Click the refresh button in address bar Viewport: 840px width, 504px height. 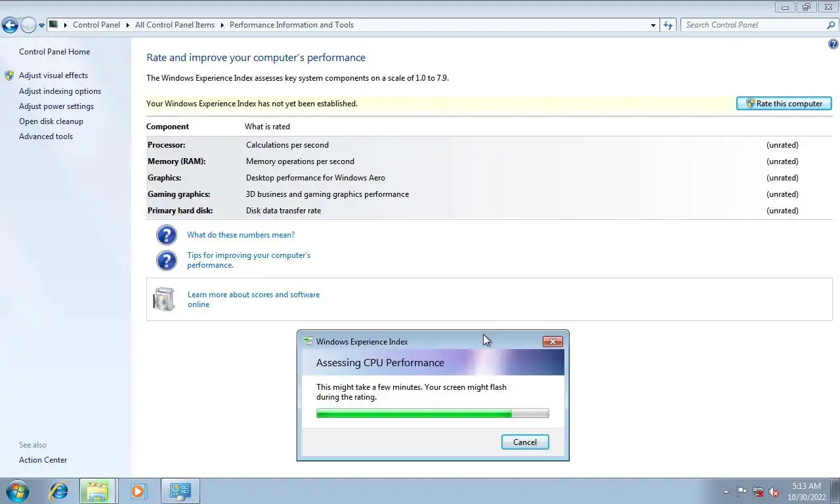[668, 25]
